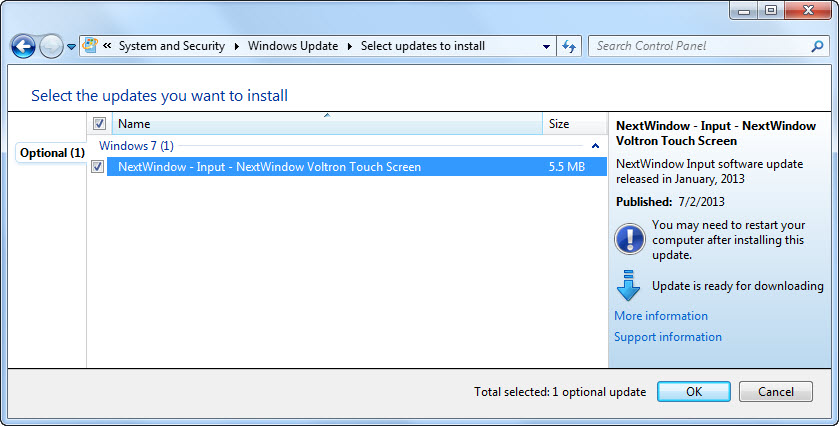
Task: Click the Control Panel icon in address bar
Action: coord(90,45)
